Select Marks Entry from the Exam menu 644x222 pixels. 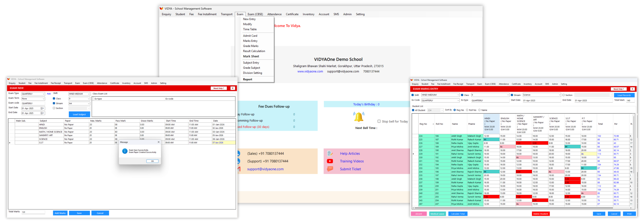pyautogui.click(x=250, y=41)
